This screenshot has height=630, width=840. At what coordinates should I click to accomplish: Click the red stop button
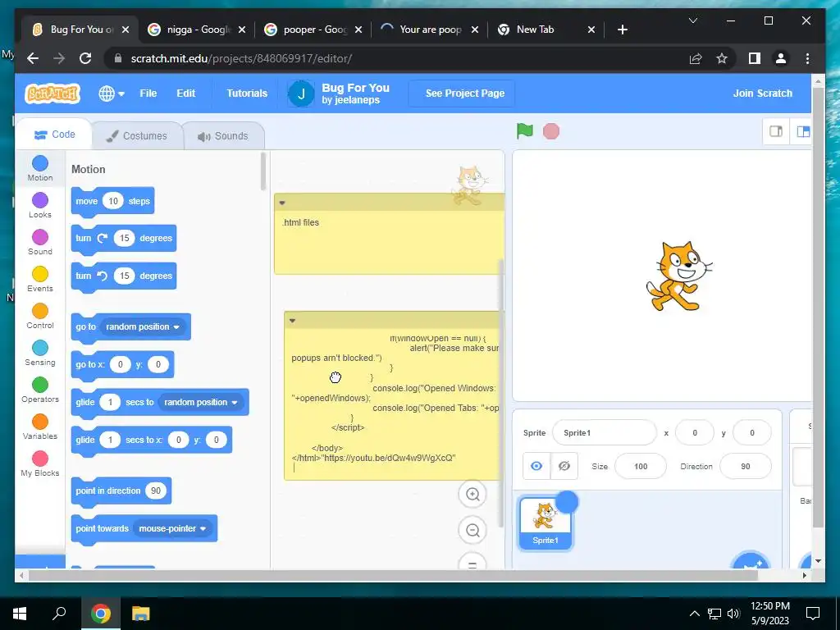(550, 131)
